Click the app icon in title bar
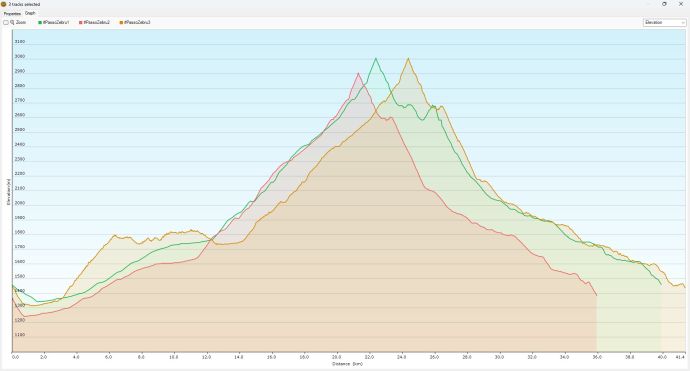Viewport: 690px width, 371px height. click(x=4, y=4)
